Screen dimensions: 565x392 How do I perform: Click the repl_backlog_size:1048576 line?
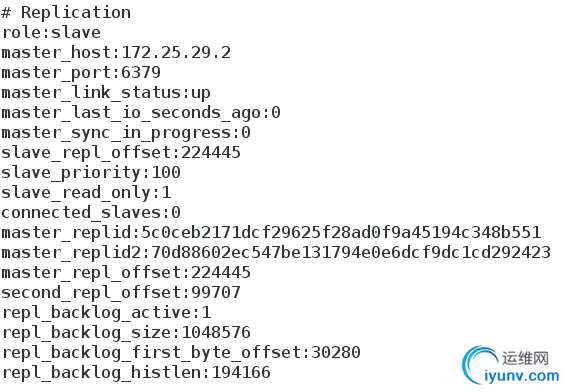[126, 333]
